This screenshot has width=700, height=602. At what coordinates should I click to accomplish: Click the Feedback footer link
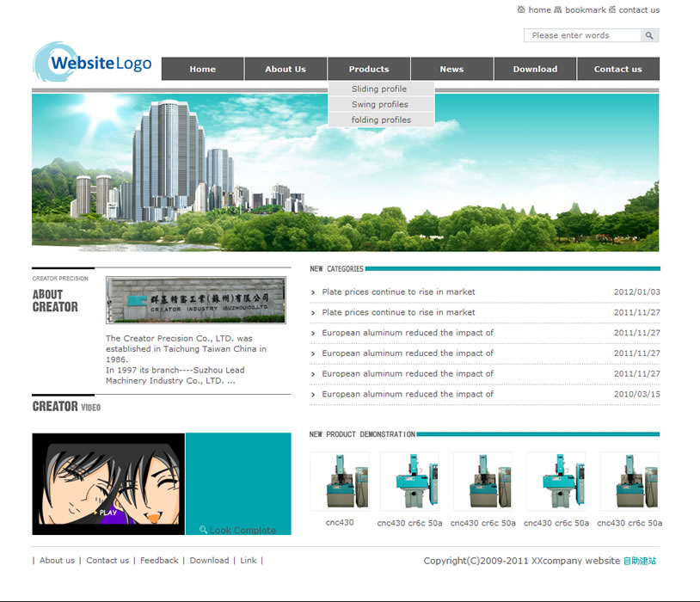159,560
